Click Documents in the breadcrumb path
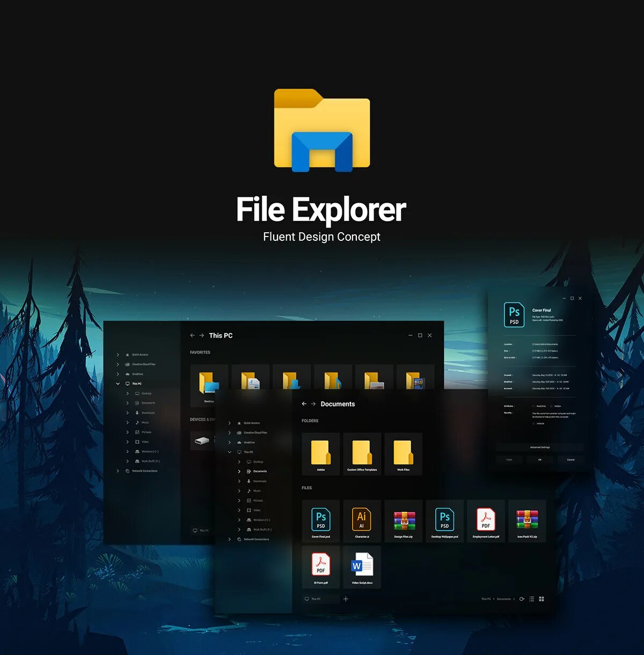Viewport: 644px width, 655px height. tap(504, 599)
